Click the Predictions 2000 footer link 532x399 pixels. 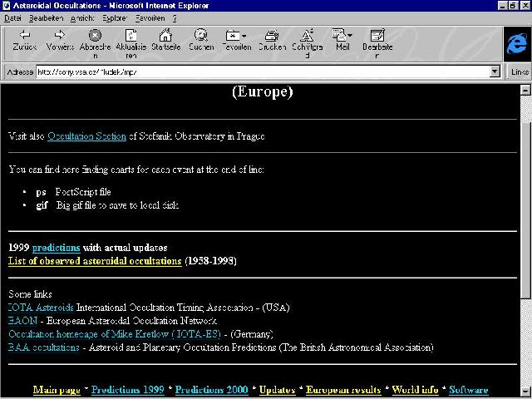tap(211, 389)
